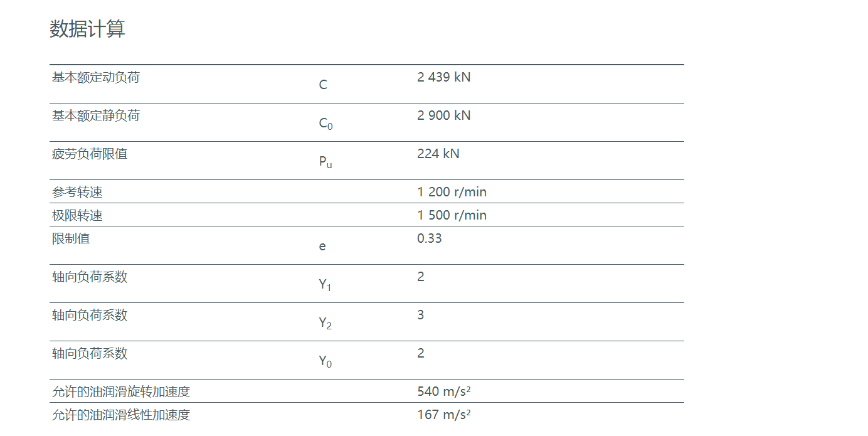This screenshot has width=868, height=436.
Task: Select the 疲劳负荷限值 label
Action: (90, 154)
